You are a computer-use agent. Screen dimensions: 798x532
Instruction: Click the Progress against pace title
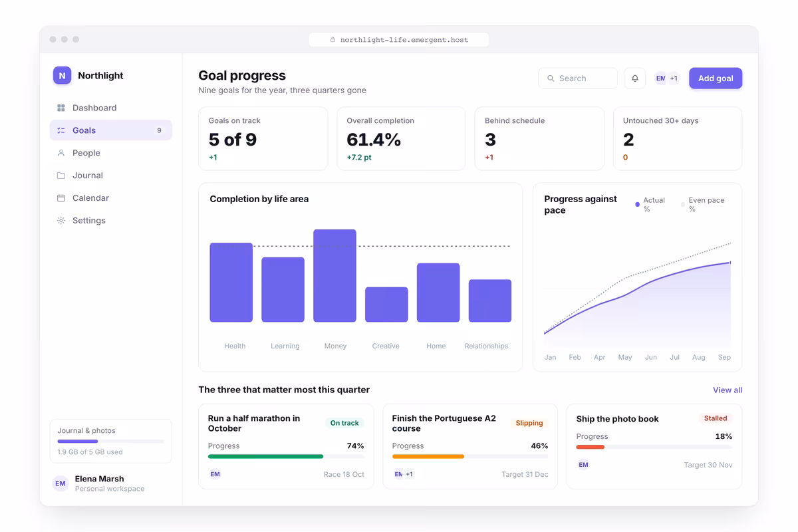[581, 204]
